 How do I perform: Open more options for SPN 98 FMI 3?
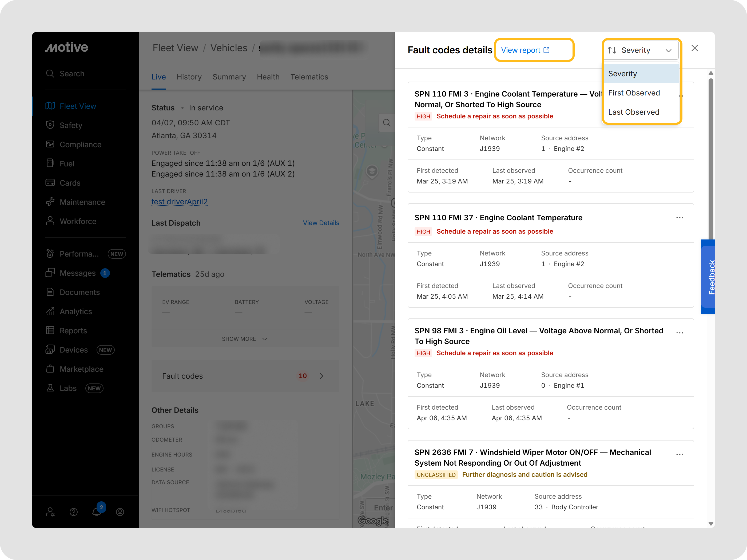(680, 333)
